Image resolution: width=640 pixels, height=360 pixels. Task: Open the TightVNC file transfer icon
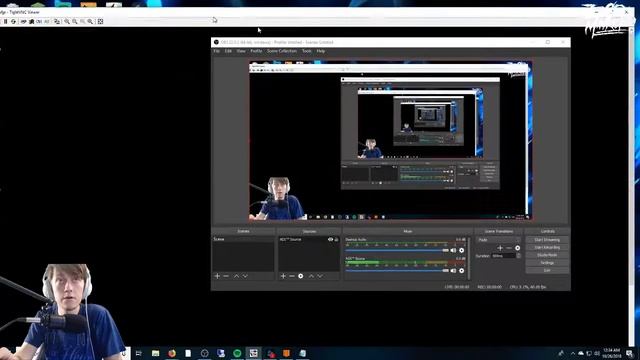(x=57, y=21)
